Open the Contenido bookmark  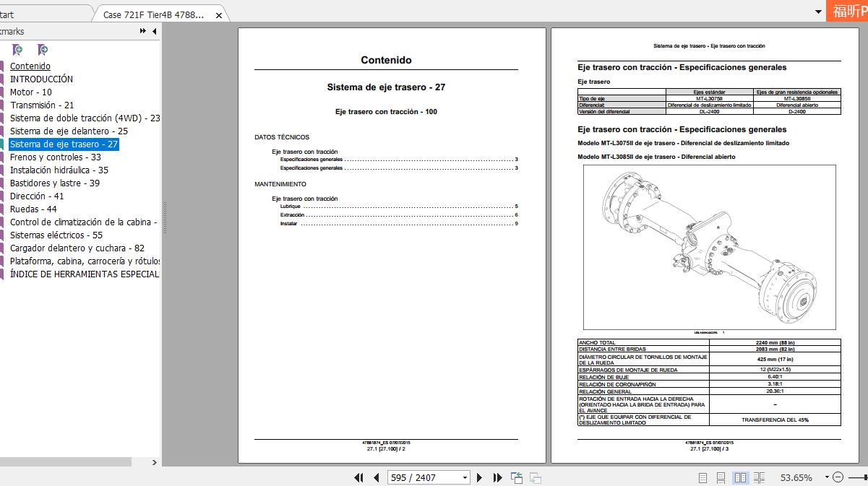point(30,66)
